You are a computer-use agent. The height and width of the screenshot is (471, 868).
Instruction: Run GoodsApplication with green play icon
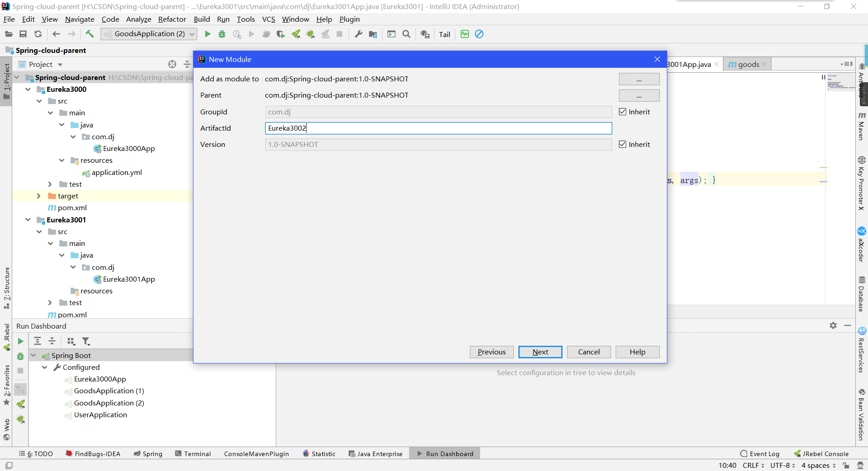point(208,34)
